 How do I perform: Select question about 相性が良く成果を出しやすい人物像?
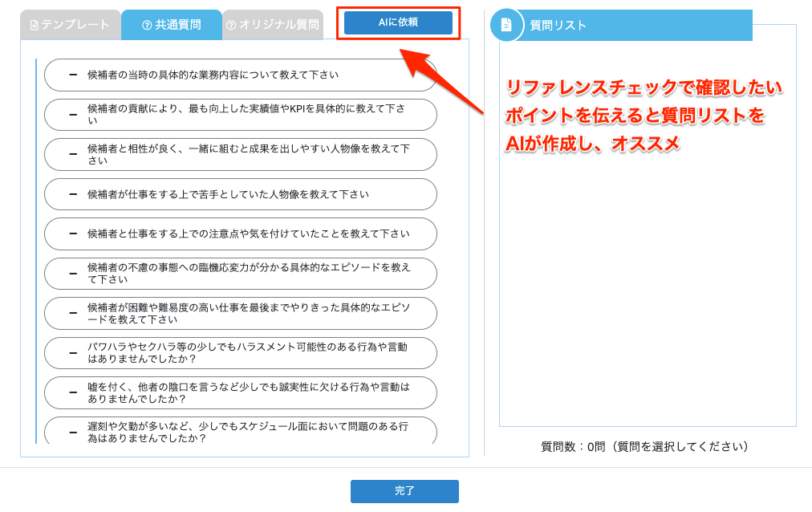[240, 154]
